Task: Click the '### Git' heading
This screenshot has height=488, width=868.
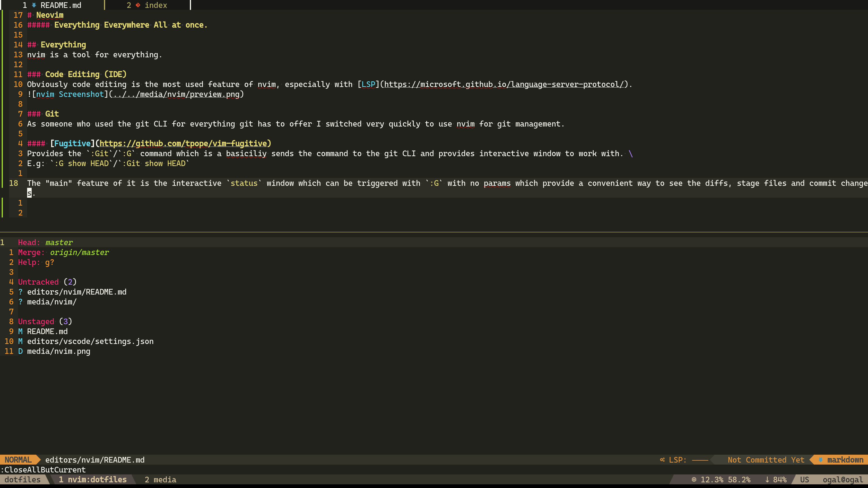Action: [43, 114]
